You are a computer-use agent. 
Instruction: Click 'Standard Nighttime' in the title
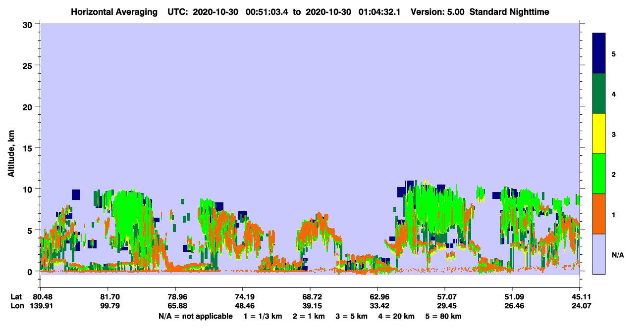pyautogui.click(x=509, y=12)
